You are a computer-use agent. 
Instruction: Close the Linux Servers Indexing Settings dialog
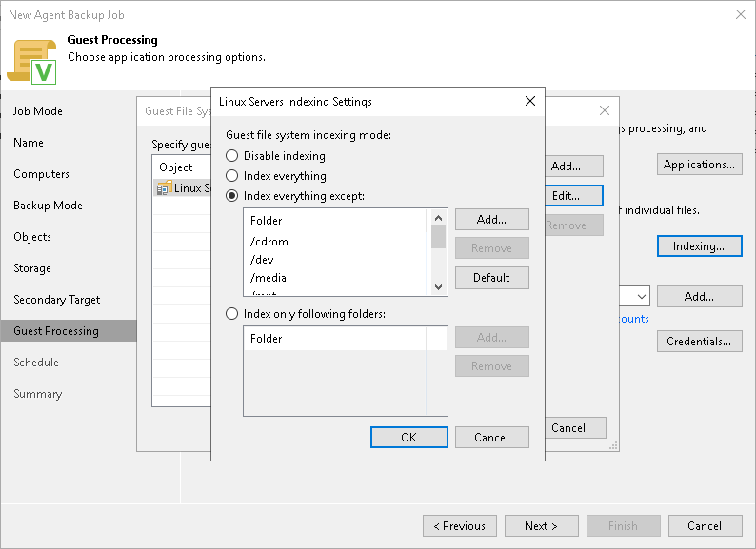[530, 101]
